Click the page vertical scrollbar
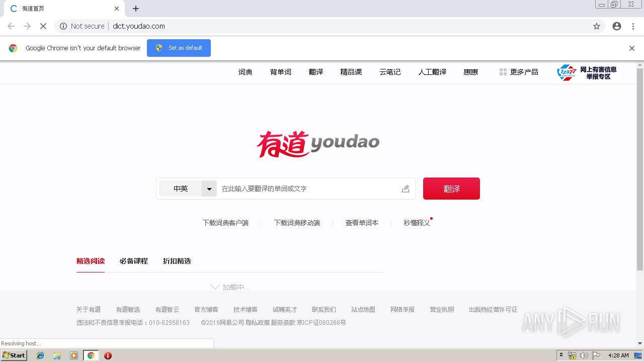Image resolution: width=644 pixels, height=362 pixels. pyautogui.click(x=640, y=169)
